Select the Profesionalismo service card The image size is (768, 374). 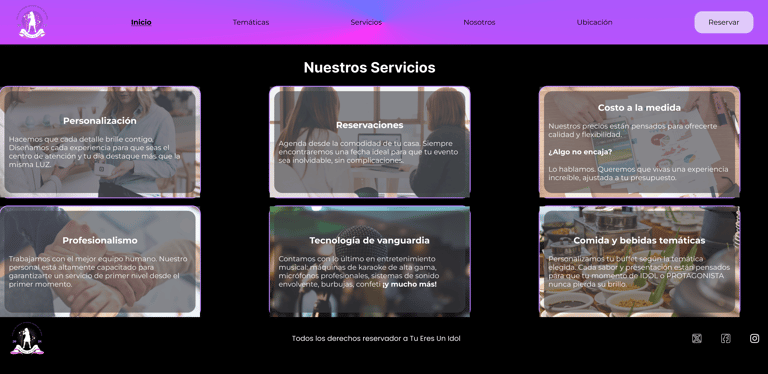[100, 261]
